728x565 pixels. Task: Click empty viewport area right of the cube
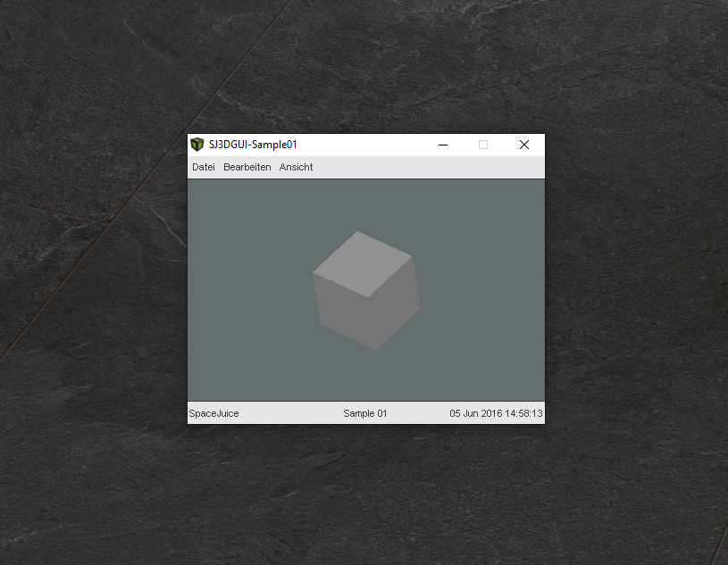coord(487,290)
